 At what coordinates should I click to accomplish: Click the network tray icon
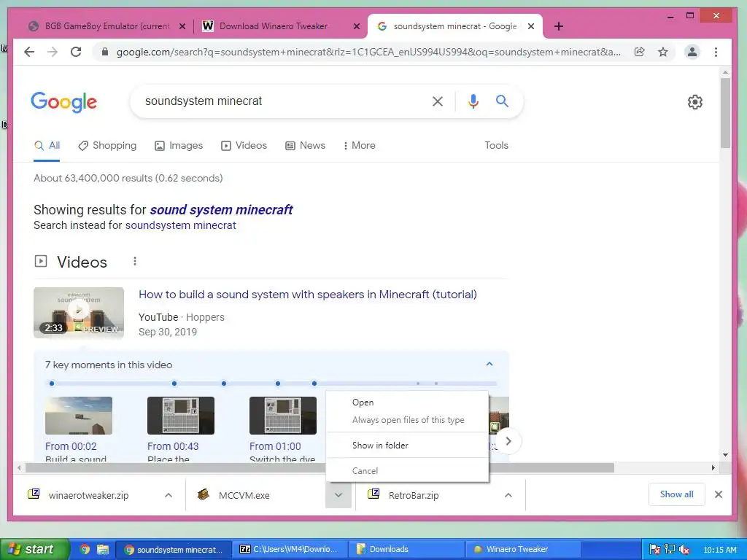pyautogui.click(x=670, y=550)
